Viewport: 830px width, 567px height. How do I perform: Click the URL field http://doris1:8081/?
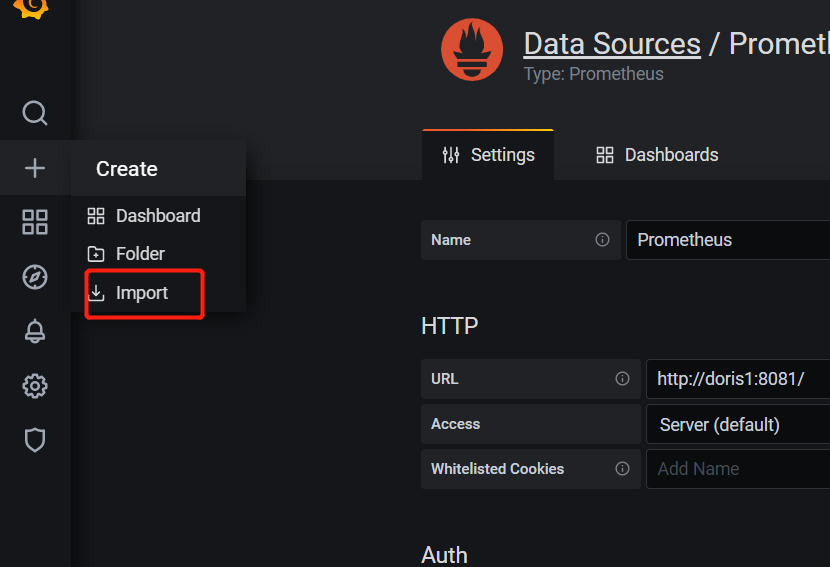point(738,379)
